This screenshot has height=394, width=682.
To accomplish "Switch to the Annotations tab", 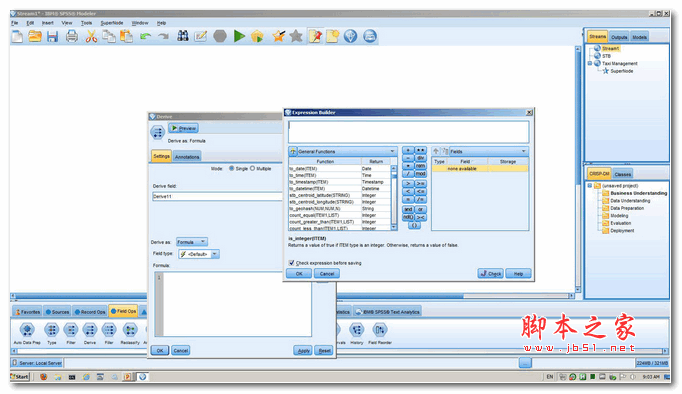I will tap(187, 157).
